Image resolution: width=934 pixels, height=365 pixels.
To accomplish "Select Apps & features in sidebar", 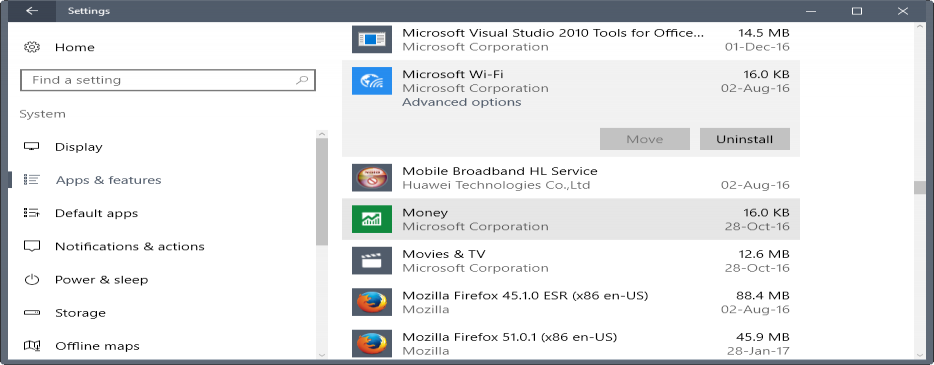I will coord(108,180).
